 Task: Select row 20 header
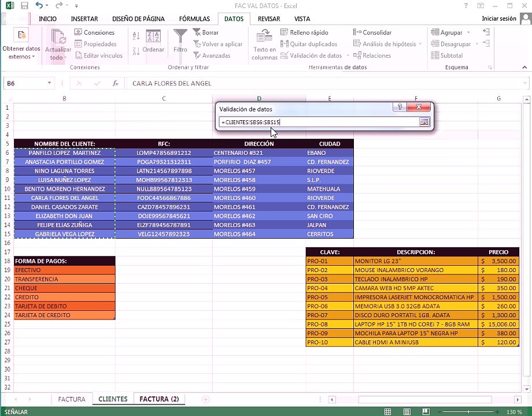pos(7,280)
